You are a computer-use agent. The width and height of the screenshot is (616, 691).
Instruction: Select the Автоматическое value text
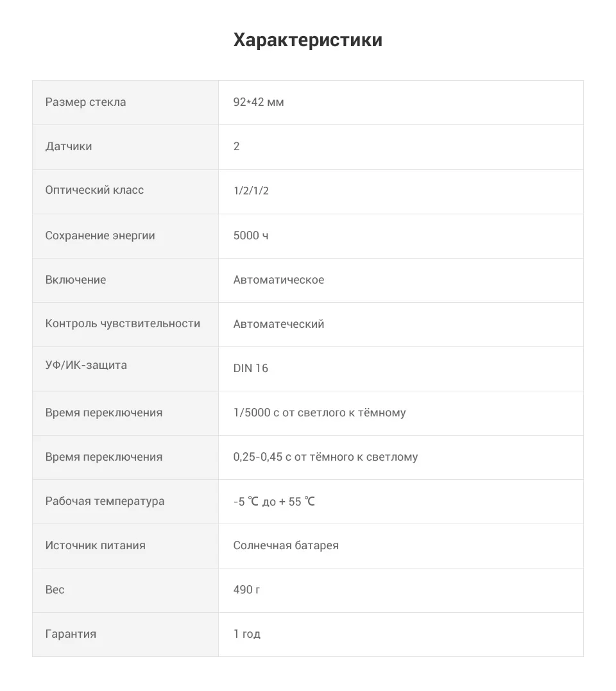coord(279,280)
